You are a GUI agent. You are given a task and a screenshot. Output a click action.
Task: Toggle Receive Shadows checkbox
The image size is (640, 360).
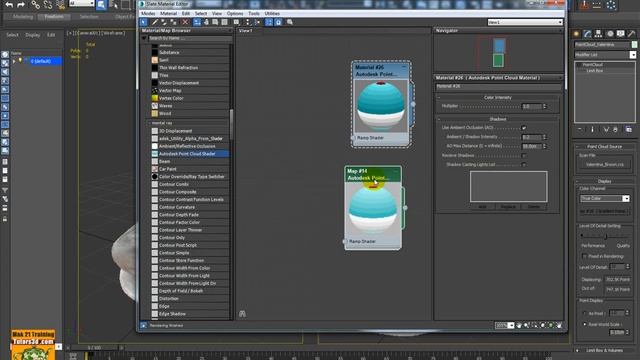tap(524, 156)
